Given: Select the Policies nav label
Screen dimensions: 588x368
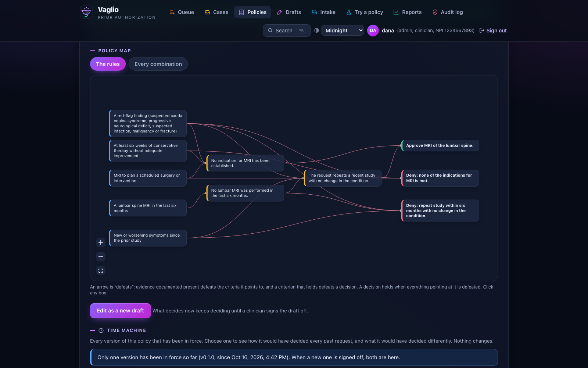Looking at the screenshot, I should 257,12.
